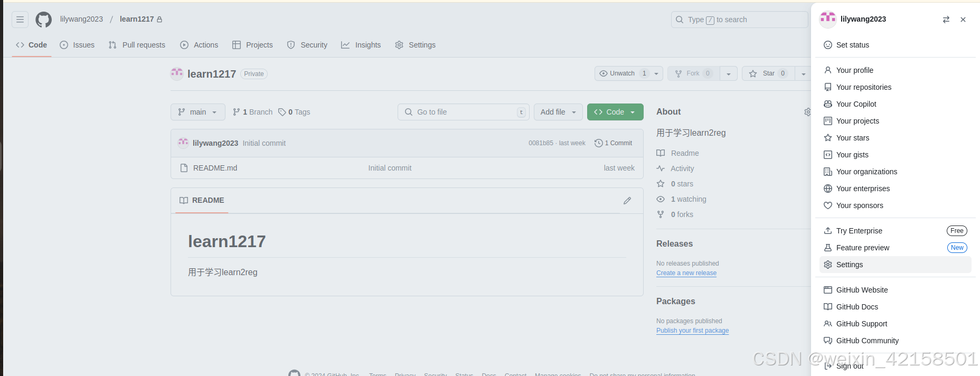The image size is (980, 376).
Task: Open Feature preview menu item
Action: point(896,248)
